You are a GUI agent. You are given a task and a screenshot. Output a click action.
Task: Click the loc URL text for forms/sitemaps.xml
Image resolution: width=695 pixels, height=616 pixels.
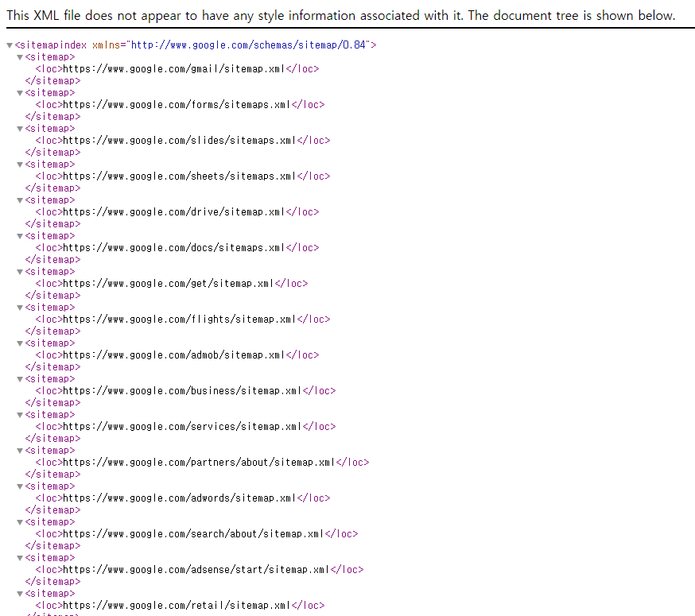pos(177,105)
